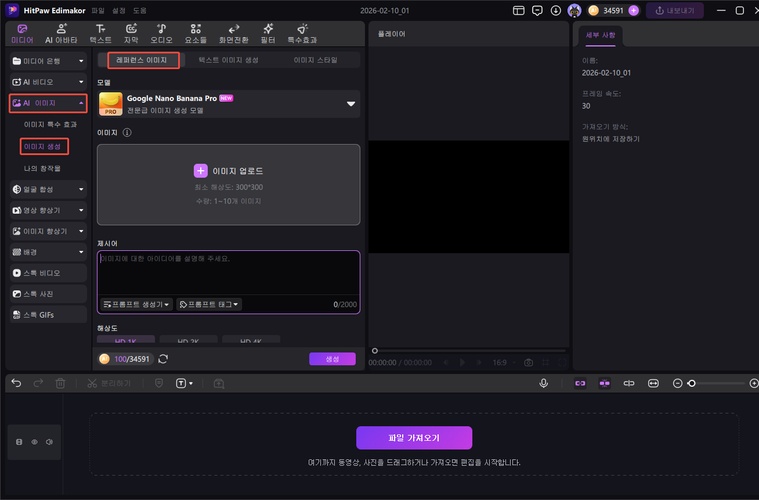Switch to 레퍼런스 이미지 tab
759x500 pixels.
[x=143, y=60]
